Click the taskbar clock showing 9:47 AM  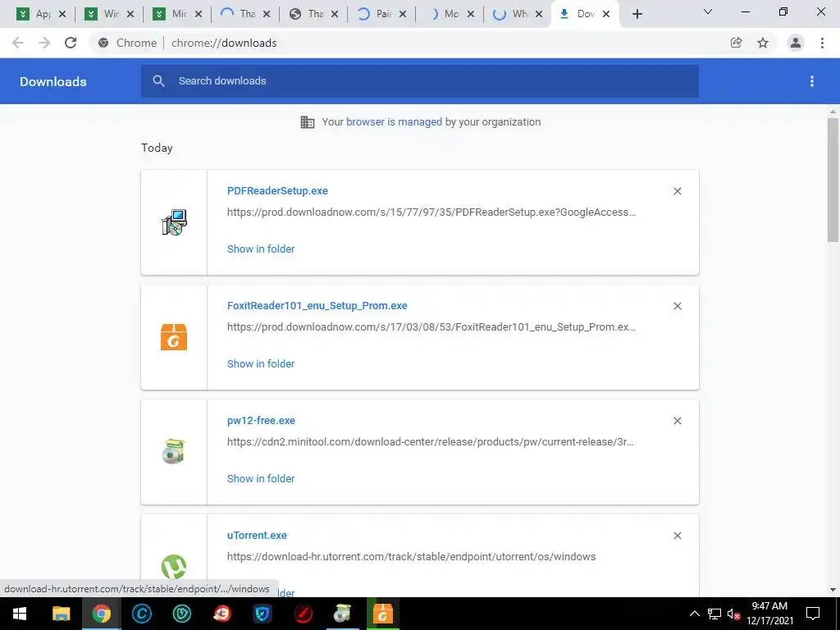click(769, 614)
